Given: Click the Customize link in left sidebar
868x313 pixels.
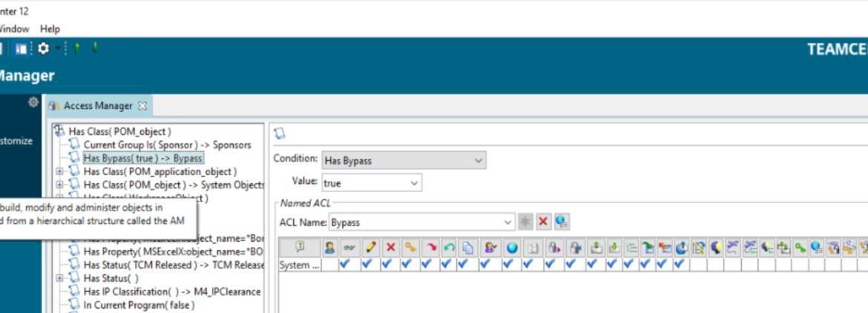Looking at the screenshot, I should [16, 141].
